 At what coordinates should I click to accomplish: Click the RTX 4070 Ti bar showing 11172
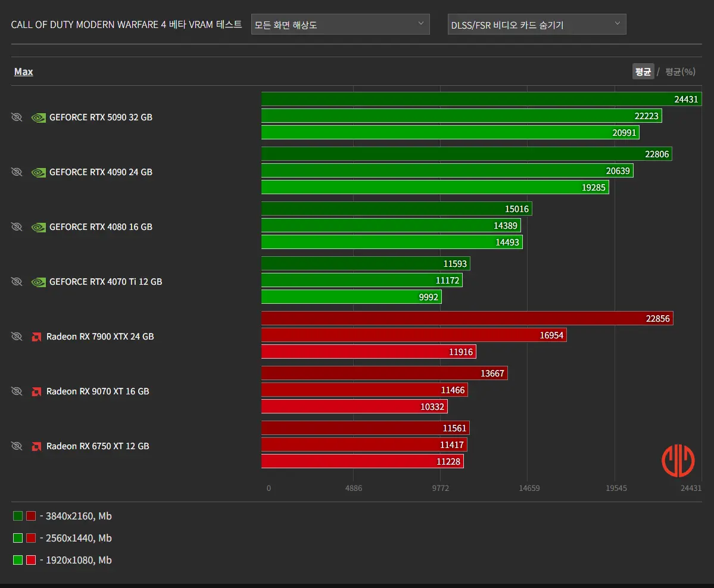coord(362,280)
